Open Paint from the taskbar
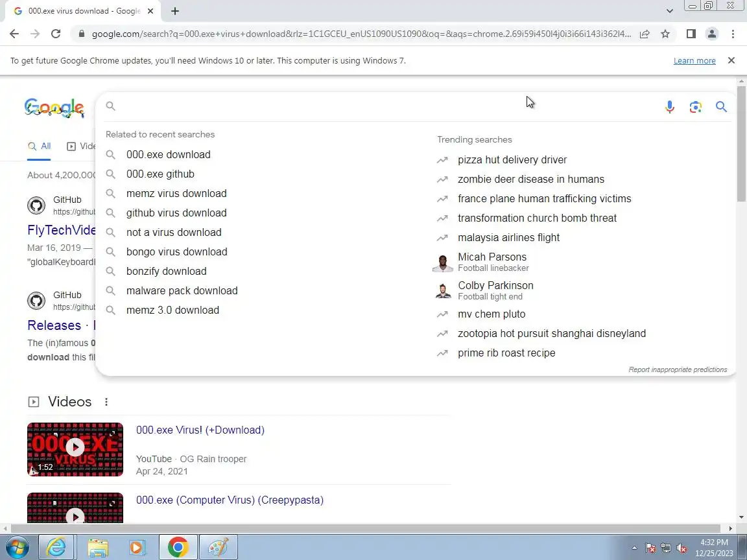The width and height of the screenshot is (747, 560). click(x=218, y=547)
